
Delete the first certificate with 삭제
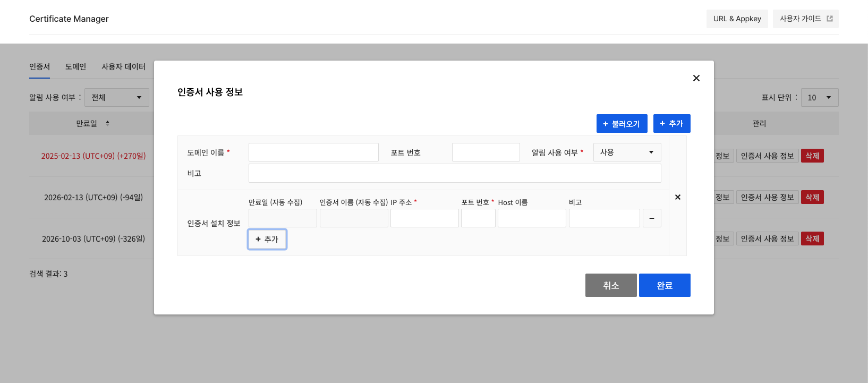tap(812, 156)
